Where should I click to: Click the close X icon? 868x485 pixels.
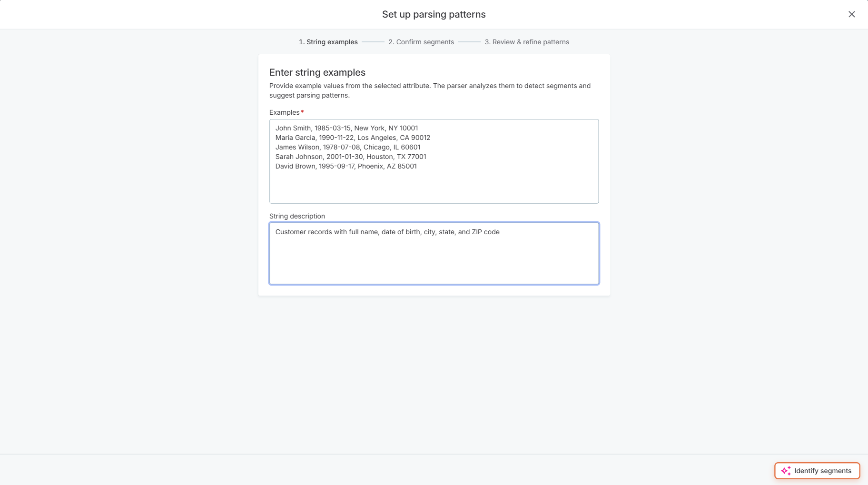point(851,14)
